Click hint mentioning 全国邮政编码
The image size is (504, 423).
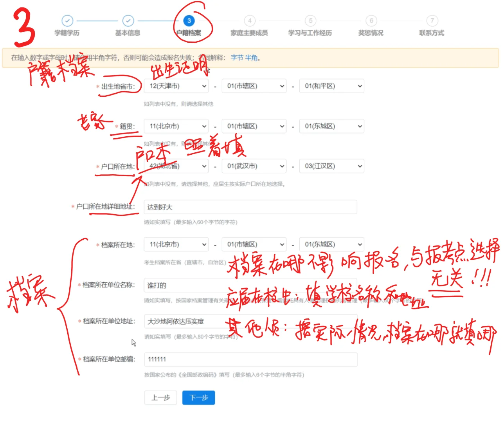tap(224, 375)
